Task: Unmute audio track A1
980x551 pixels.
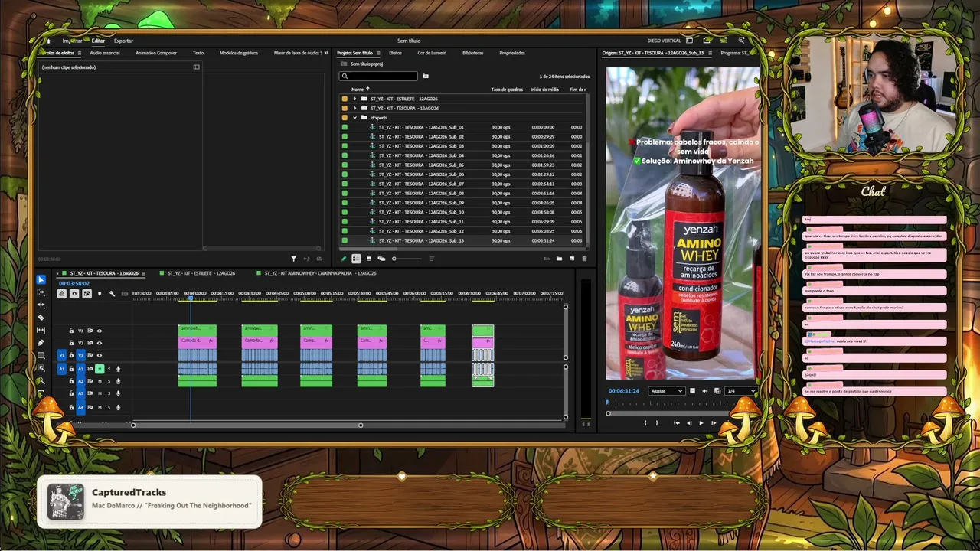Action: point(100,369)
